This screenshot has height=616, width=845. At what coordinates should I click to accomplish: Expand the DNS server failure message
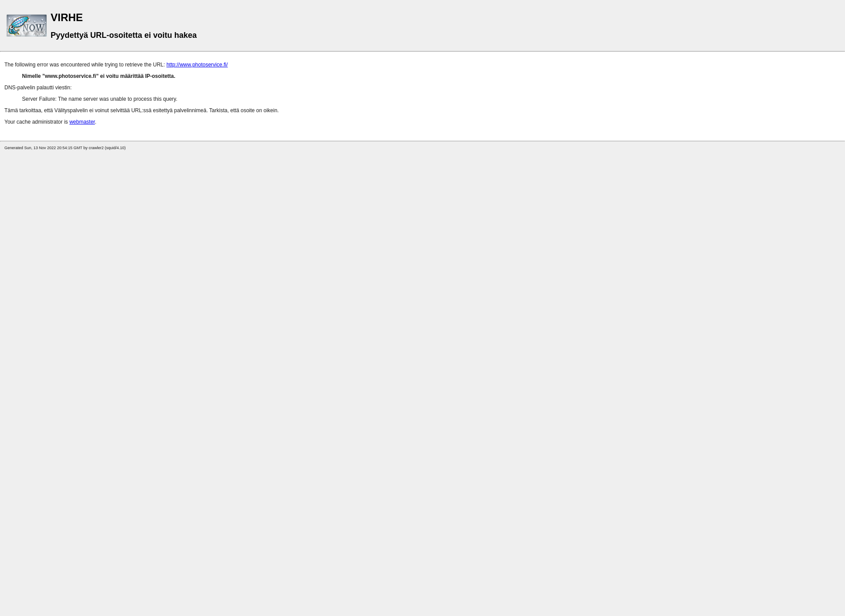pyautogui.click(x=100, y=99)
